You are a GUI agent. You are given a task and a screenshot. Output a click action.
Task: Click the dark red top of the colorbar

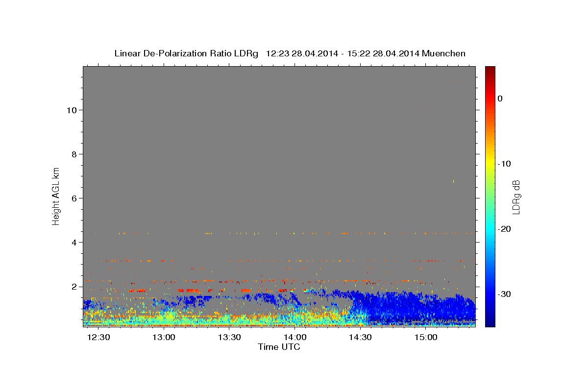(x=490, y=70)
